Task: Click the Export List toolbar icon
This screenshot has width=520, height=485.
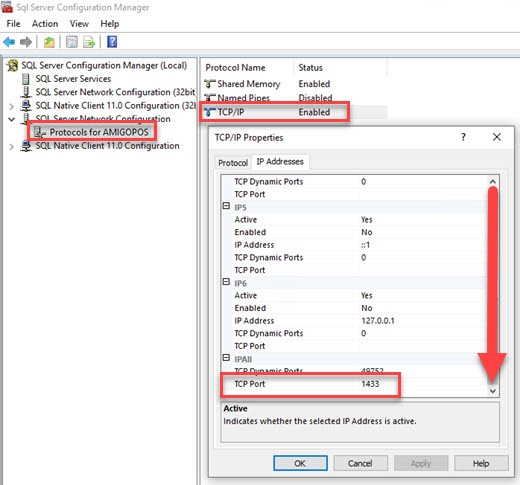Action: pos(89,42)
